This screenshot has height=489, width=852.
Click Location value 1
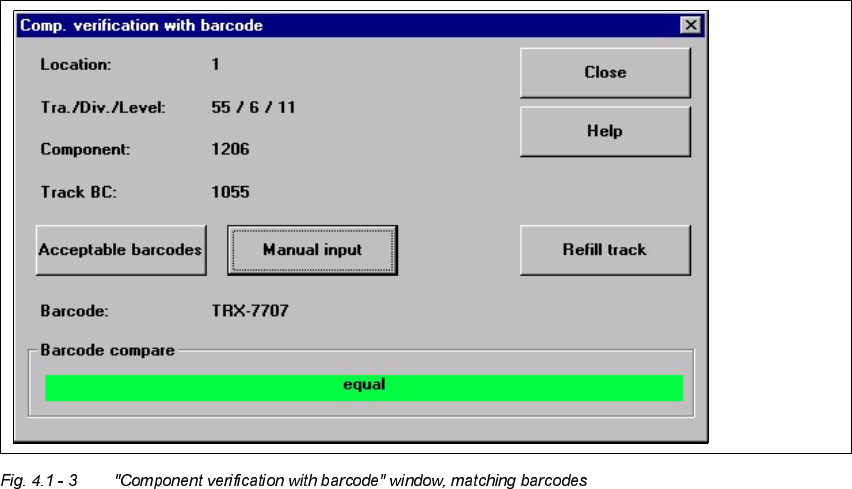click(216, 64)
